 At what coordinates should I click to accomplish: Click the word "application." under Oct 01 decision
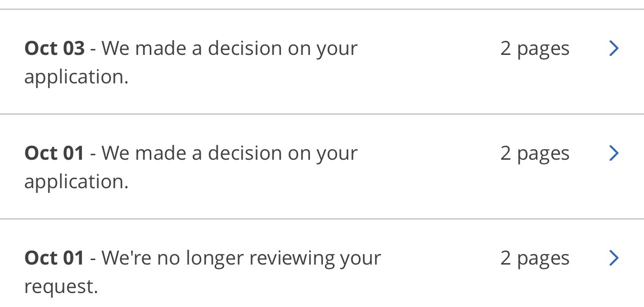76,182
